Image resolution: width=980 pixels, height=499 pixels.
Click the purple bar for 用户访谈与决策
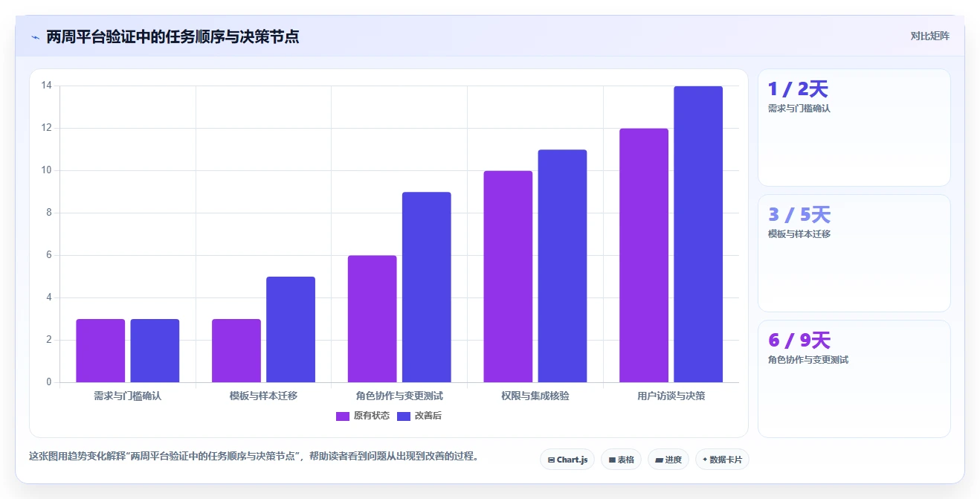[x=644, y=256]
